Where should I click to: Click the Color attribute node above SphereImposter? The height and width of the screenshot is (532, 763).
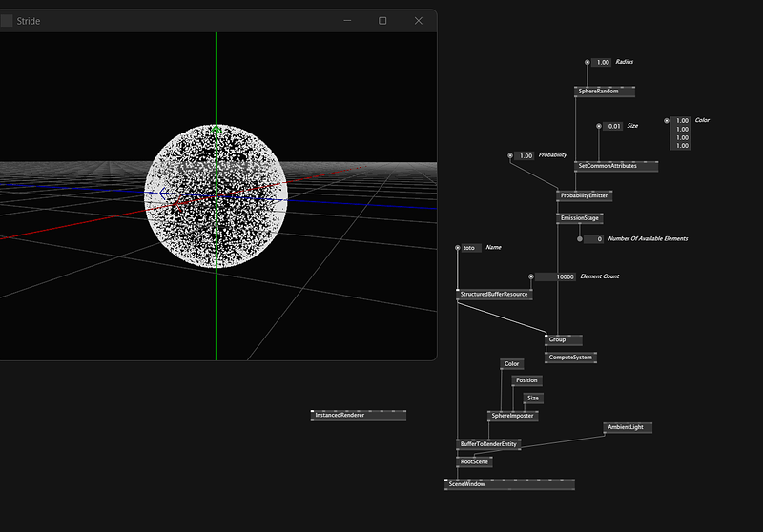pos(511,364)
